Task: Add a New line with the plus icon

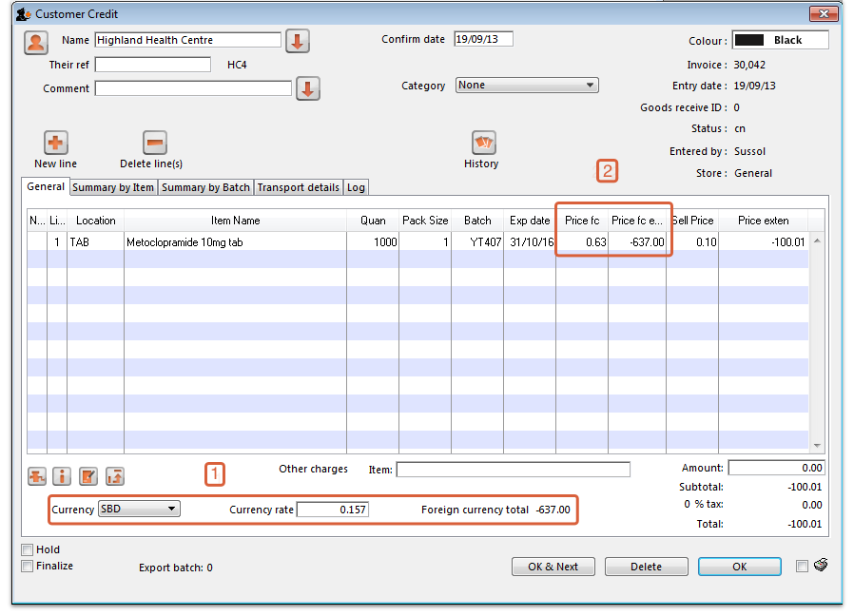Action: click(55, 144)
